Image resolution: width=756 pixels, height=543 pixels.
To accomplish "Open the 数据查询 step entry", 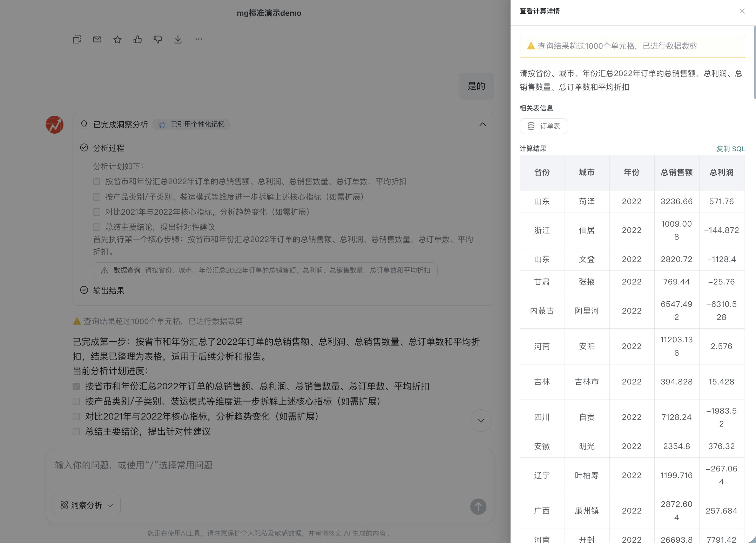I will tap(265, 270).
